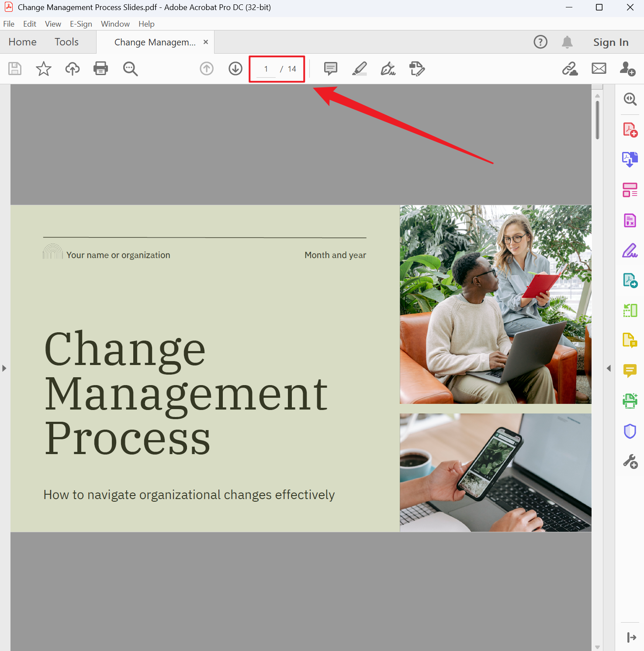
Task: Collapse the right tools pane with the arrow
Action: click(609, 368)
